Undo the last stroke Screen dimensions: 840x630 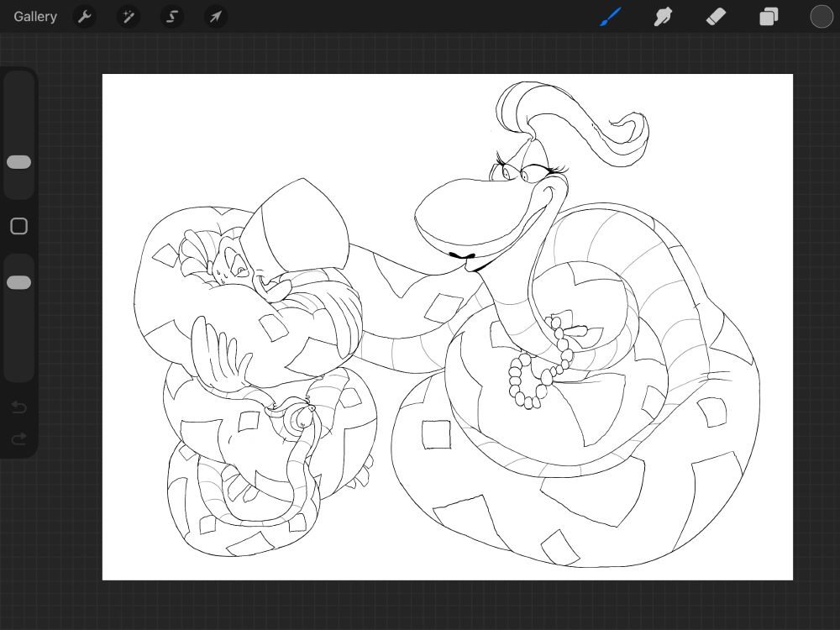18,407
